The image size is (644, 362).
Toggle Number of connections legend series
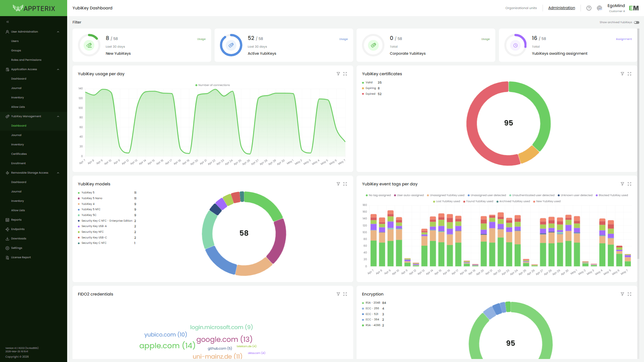[x=213, y=85]
